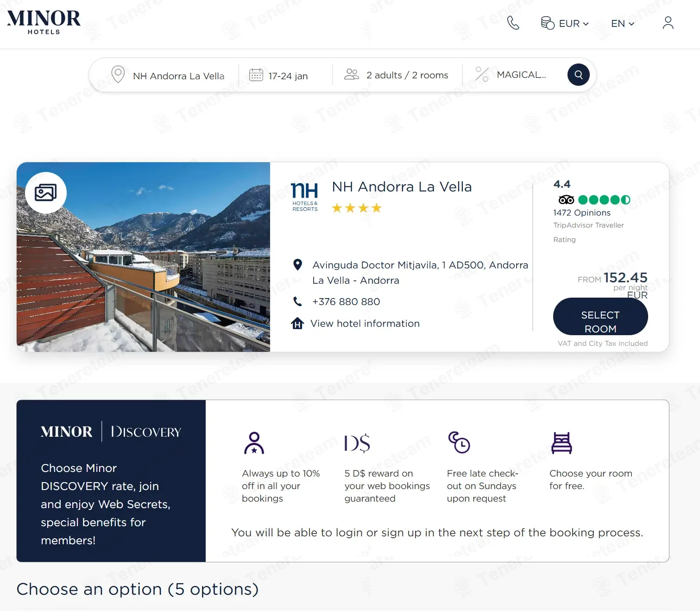This screenshot has width=700, height=611.
Task: Click the late check-out clock icon
Action: click(459, 442)
